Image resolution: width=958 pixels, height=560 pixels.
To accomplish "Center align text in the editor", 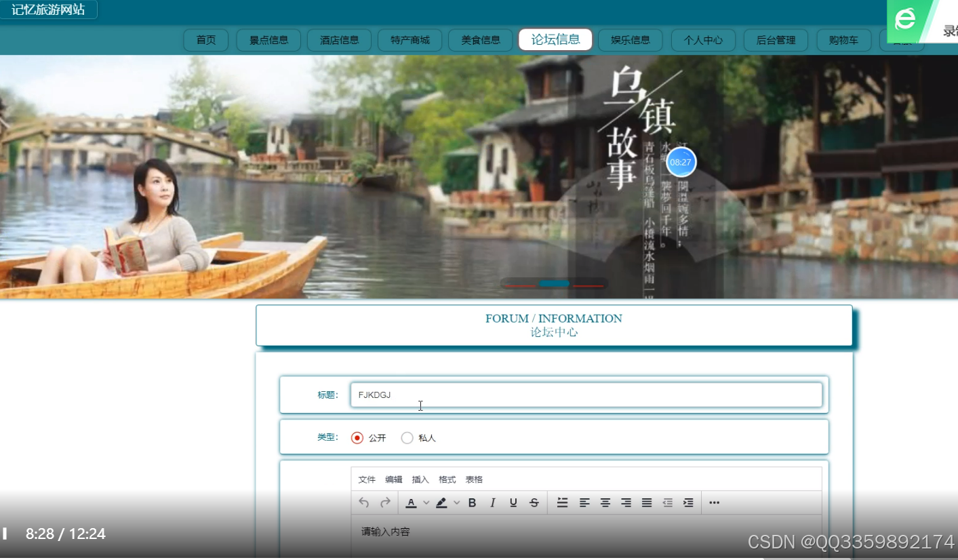I will pyautogui.click(x=605, y=502).
